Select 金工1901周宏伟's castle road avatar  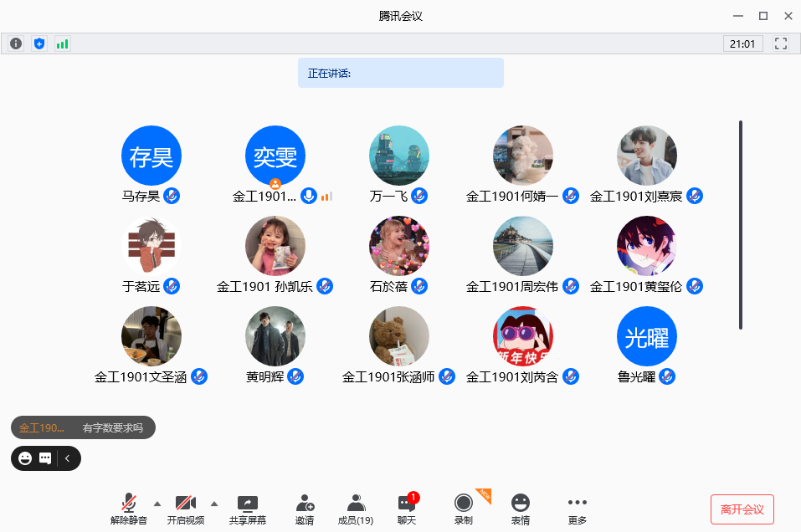pyautogui.click(x=523, y=246)
